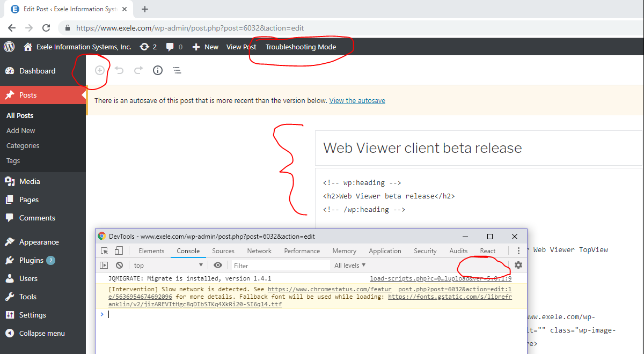
Task: Open the All levels log dropdown
Action: [x=350, y=265]
